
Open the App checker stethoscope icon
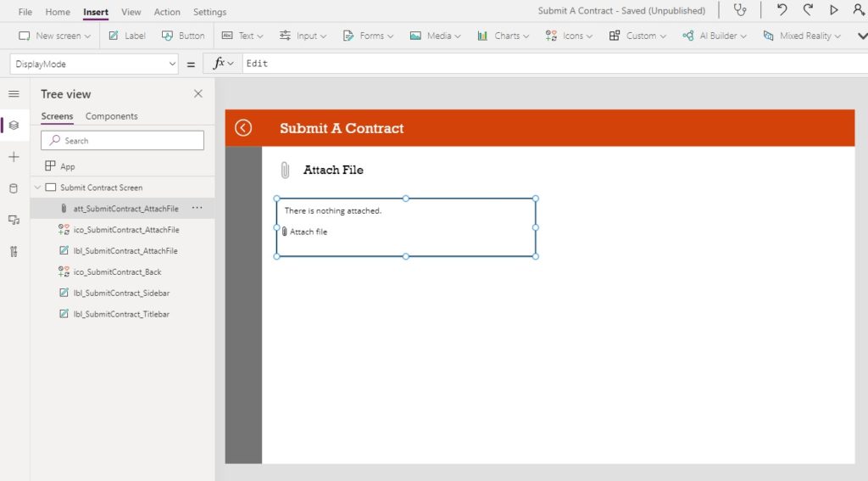pos(739,10)
